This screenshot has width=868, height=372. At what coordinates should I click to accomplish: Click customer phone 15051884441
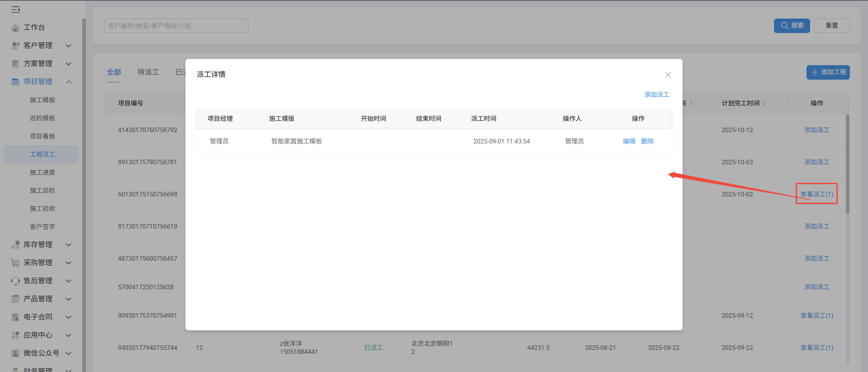[x=299, y=352]
